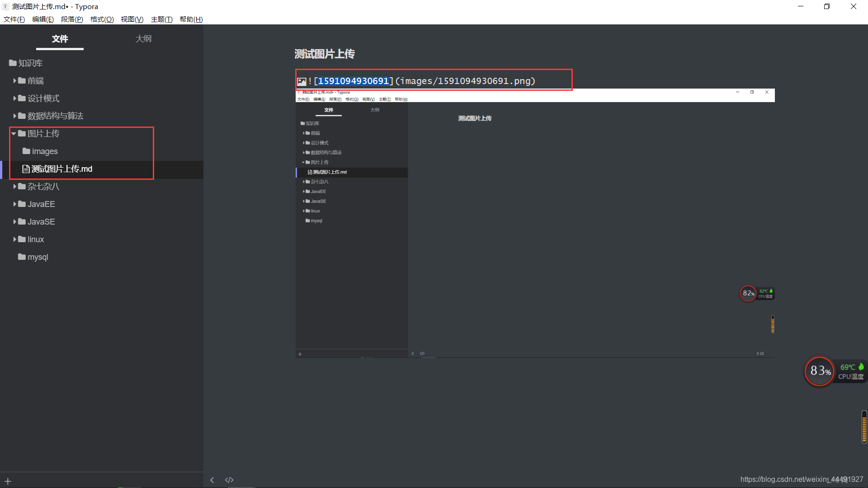Click the 83% memory usage widget
Image resolution: width=868 pixels, height=488 pixels.
pos(820,371)
